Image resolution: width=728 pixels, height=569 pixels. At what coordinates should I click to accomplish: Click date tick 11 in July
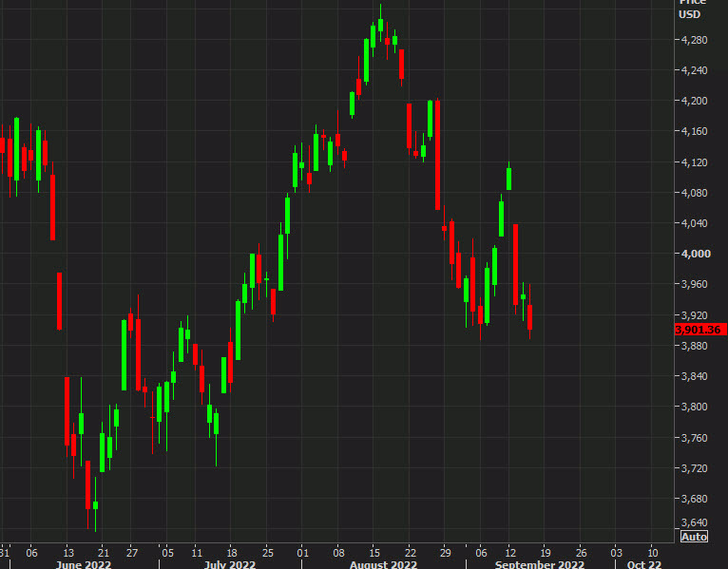pos(197,553)
